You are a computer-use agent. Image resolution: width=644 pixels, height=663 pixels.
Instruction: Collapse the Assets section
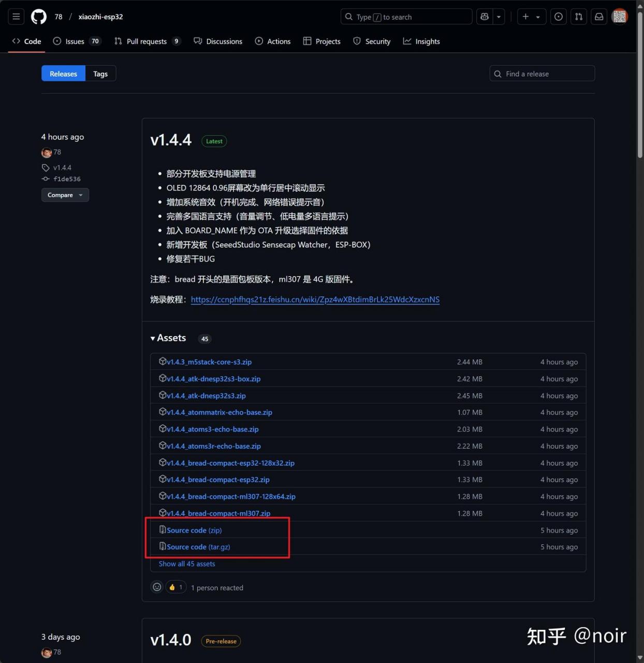tap(168, 338)
